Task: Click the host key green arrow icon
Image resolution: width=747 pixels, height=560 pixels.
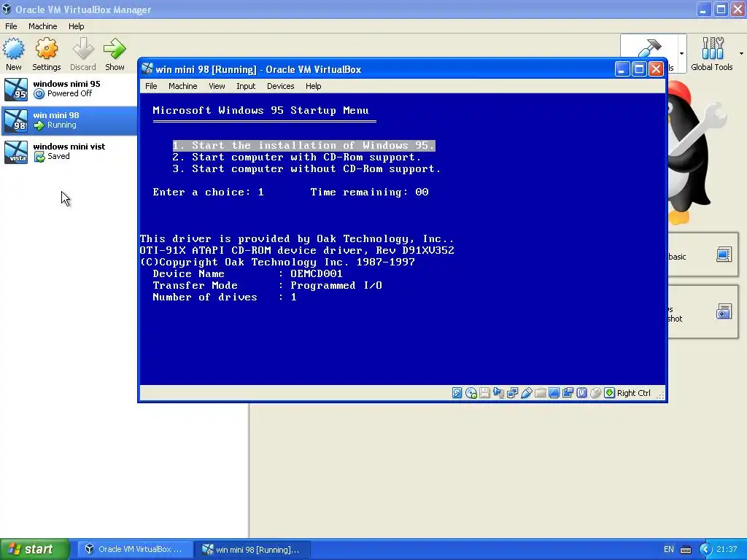Action: click(609, 393)
